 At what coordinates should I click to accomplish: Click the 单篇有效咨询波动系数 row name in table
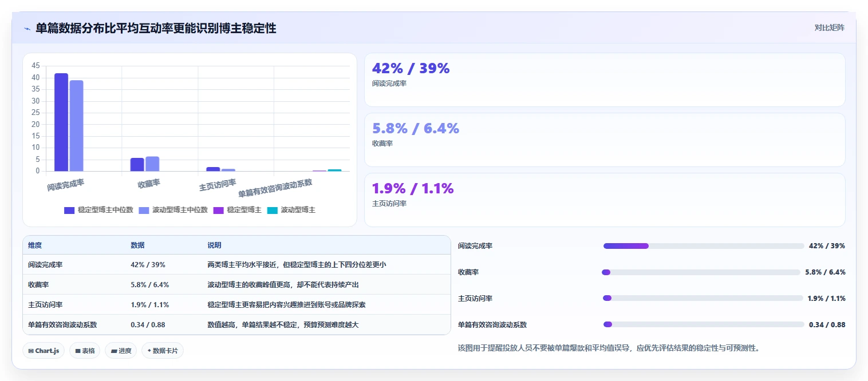pos(62,325)
